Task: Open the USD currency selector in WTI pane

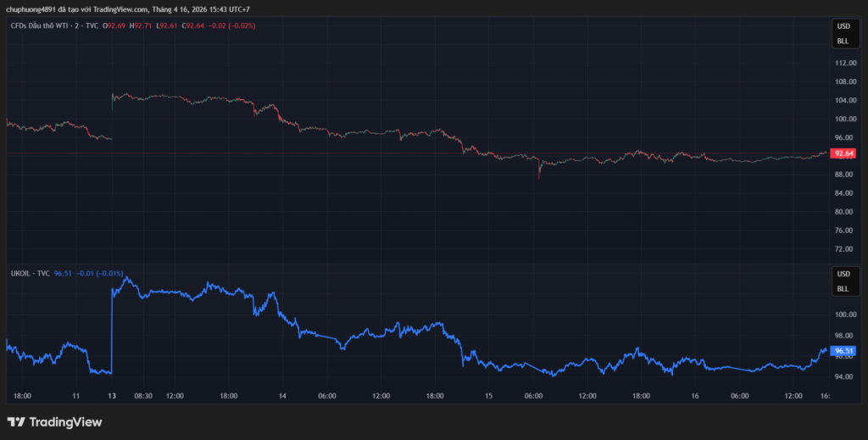Action: click(x=843, y=26)
